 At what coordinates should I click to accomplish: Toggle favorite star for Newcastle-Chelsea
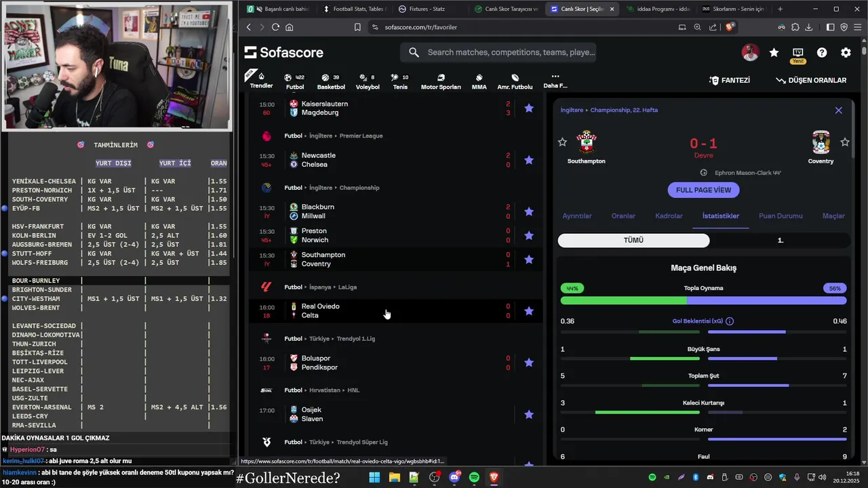(529, 160)
